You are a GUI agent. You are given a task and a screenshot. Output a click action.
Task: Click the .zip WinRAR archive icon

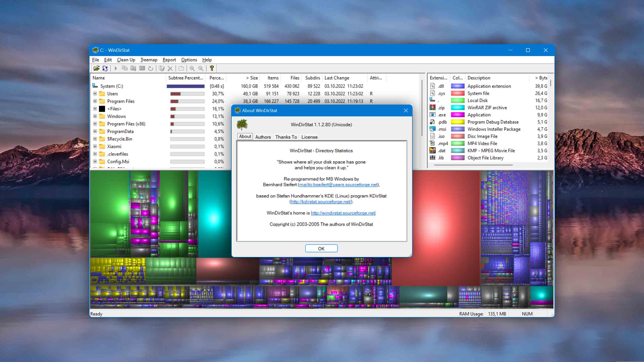[432, 108]
